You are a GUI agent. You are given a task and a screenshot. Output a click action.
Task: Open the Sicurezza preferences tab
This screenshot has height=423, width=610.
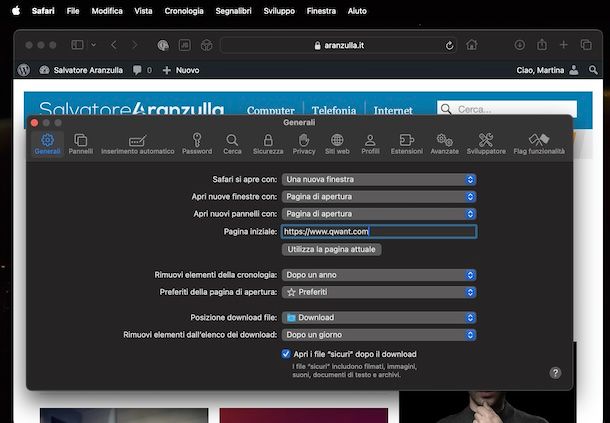tap(268, 144)
